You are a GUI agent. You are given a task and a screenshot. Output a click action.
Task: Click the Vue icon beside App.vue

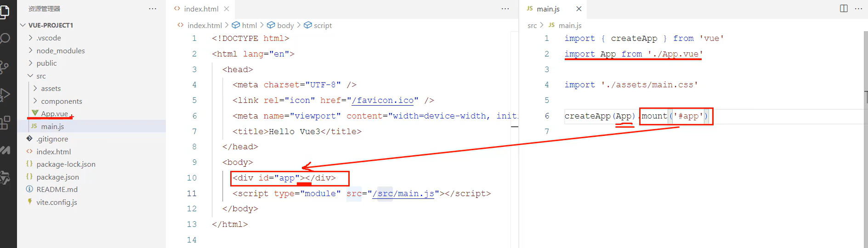point(35,113)
